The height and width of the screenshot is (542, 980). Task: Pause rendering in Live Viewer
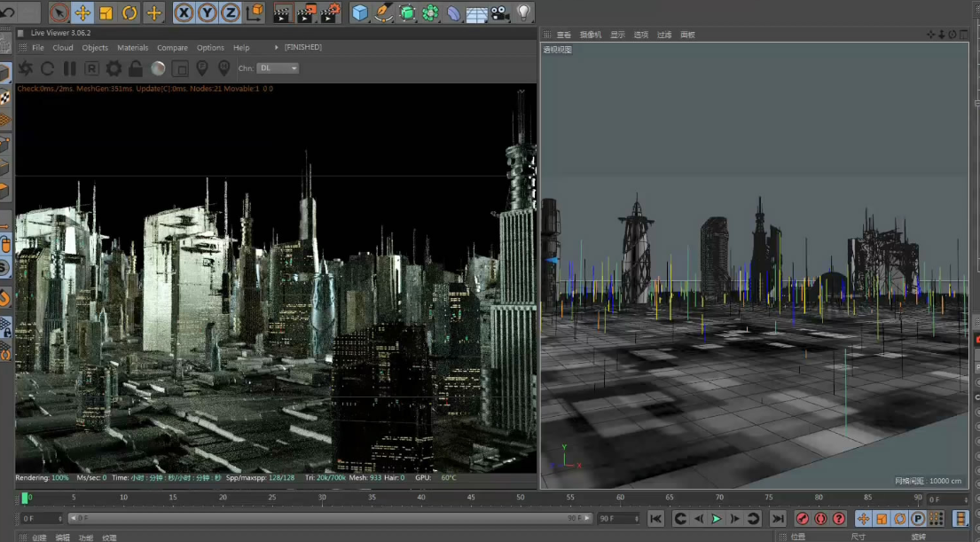69,68
